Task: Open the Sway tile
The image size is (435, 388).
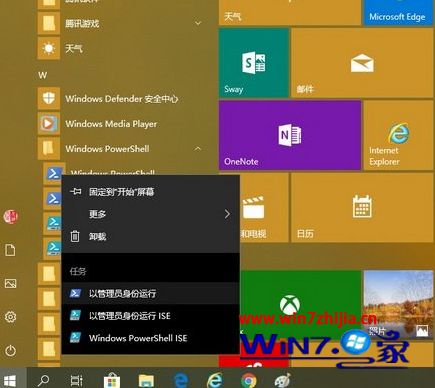Action: [254, 63]
